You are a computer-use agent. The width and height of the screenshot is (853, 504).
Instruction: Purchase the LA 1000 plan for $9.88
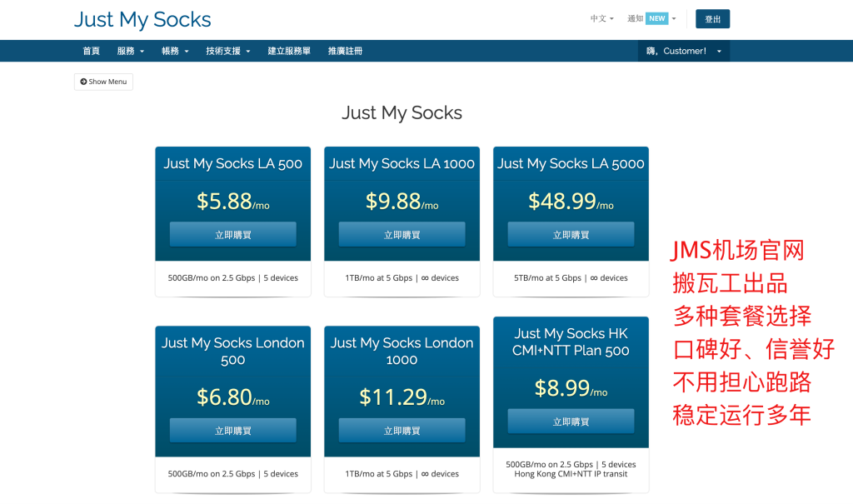[402, 235]
